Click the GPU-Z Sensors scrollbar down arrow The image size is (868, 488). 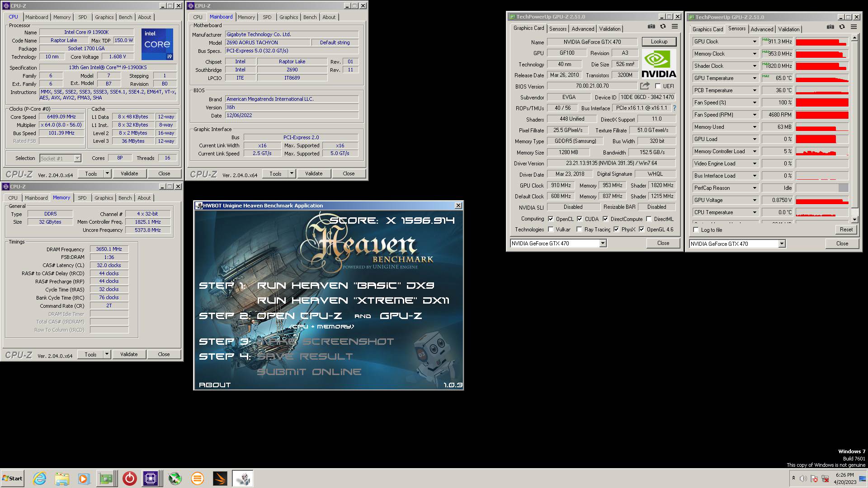(854, 220)
